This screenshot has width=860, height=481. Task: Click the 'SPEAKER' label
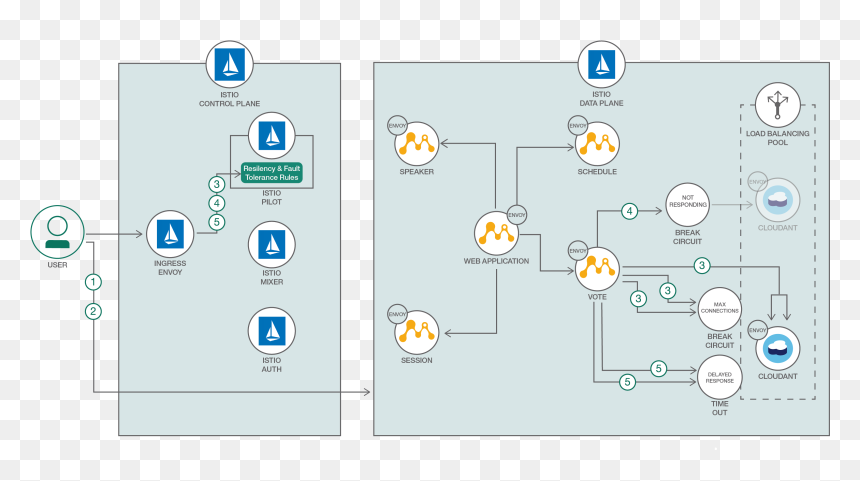tap(417, 172)
